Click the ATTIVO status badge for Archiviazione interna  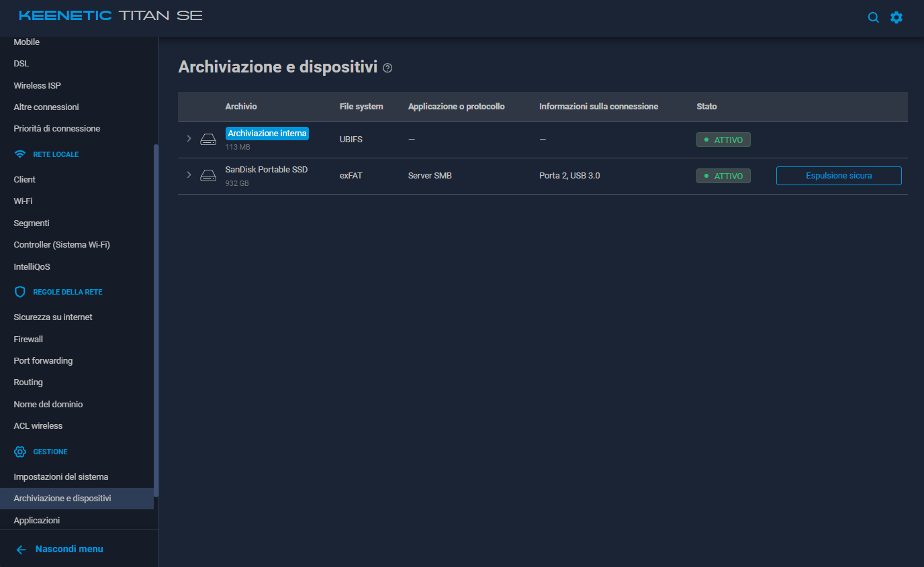pos(723,140)
